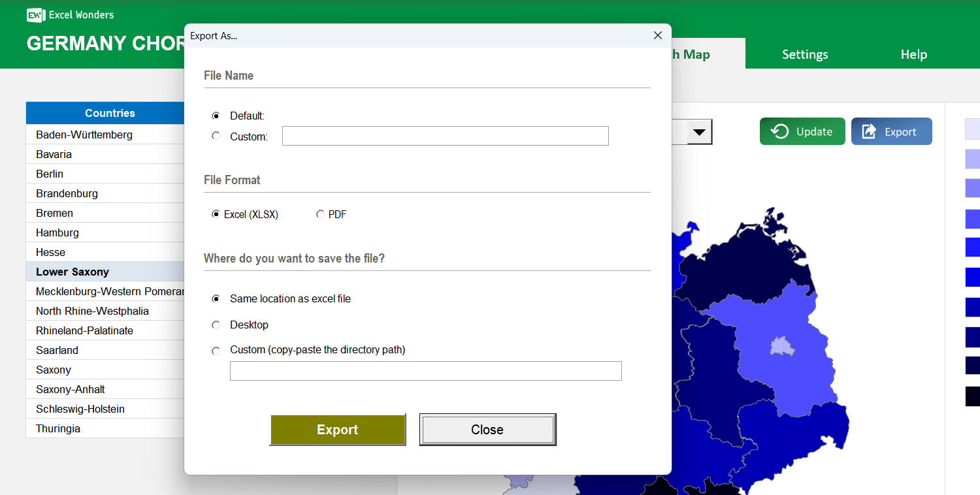
Task: Click the custom directory path text box
Action: pos(425,370)
